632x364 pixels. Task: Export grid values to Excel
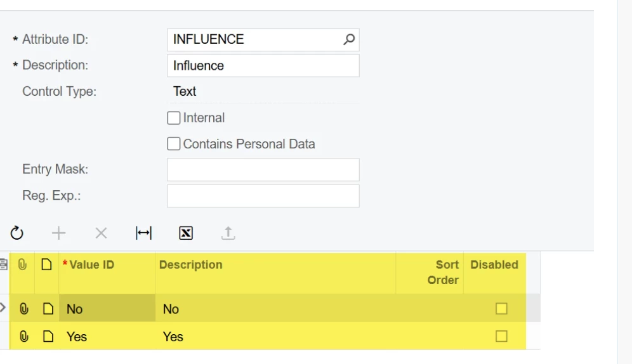186,233
